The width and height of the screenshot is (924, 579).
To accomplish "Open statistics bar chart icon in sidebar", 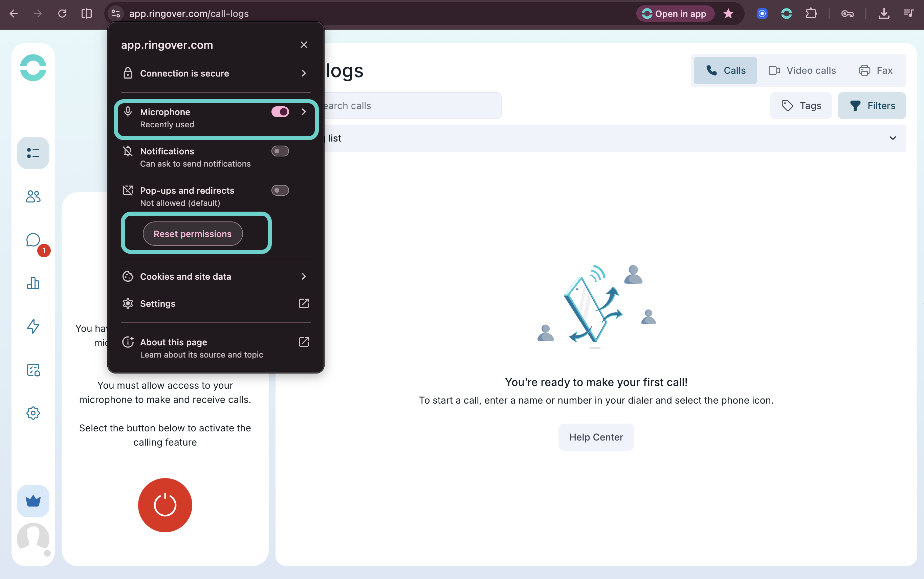I will pos(33,283).
